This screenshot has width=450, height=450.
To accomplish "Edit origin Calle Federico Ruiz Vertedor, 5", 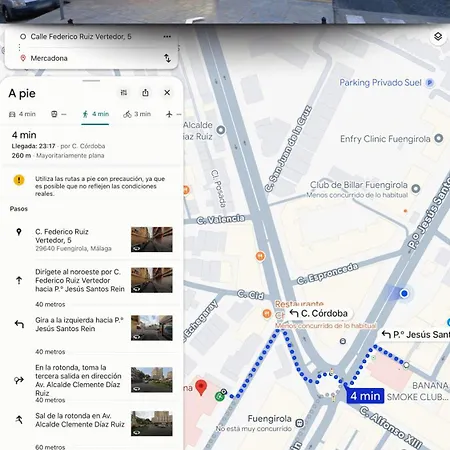I will pyautogui.click(x=81, y=37).
